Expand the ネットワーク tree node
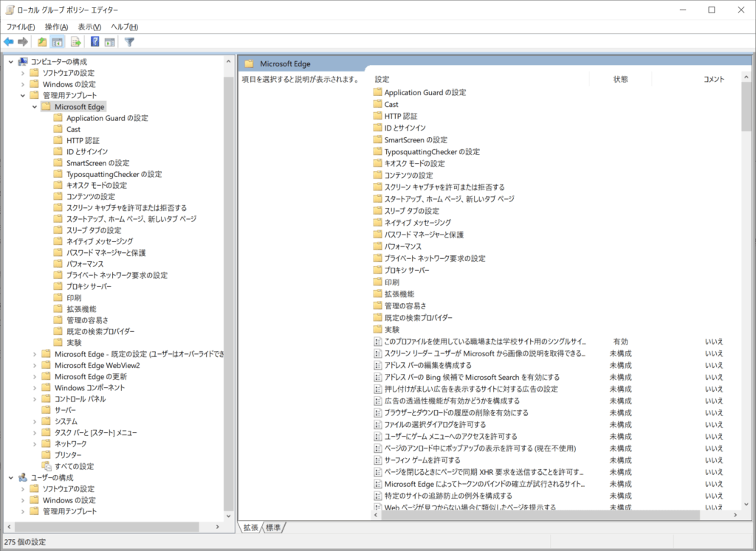Image resolution: width=756 pixels, height=551 pixels. 34,443
